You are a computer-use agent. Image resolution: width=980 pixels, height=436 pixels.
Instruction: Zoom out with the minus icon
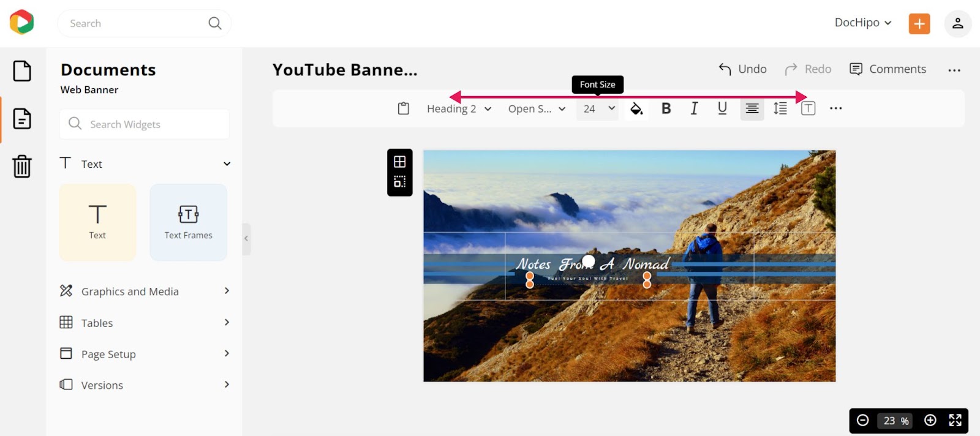coord(862,420)
